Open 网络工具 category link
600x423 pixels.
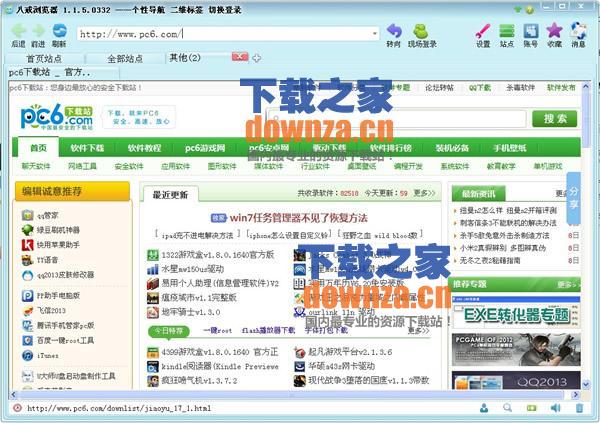[x=82, y=166]
